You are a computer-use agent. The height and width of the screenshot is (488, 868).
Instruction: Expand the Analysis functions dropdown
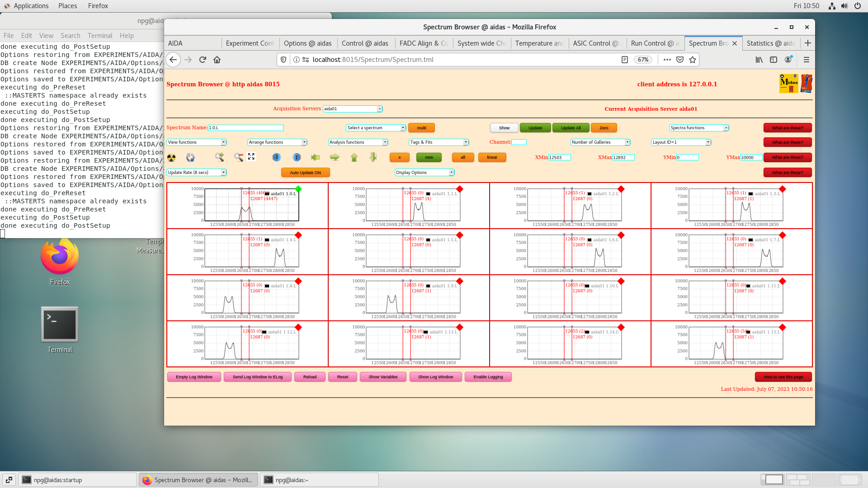point(358,142)
